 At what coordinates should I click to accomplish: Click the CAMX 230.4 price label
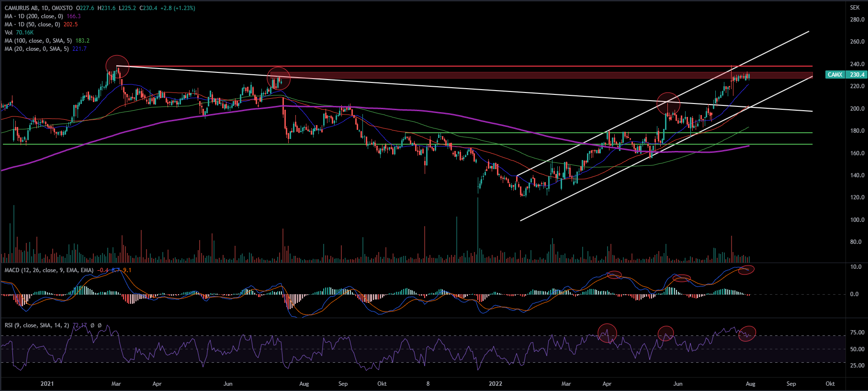[846, 75]
